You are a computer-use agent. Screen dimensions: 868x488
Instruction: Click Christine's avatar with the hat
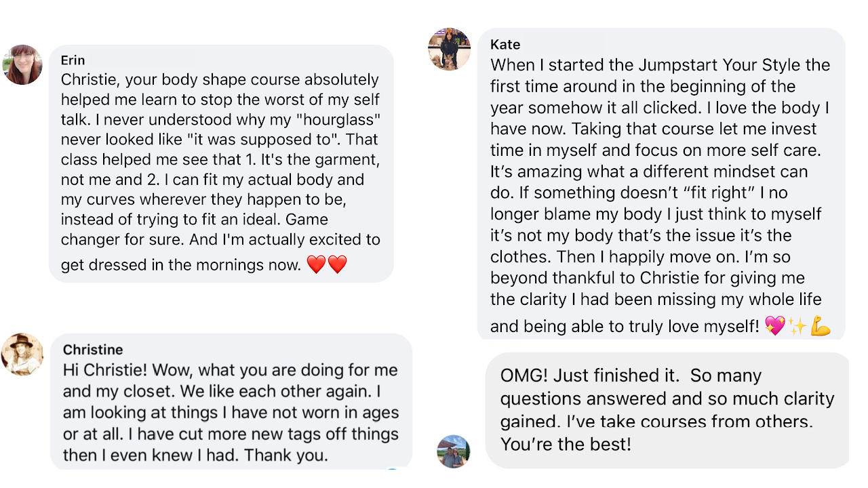[x=22, y=354]
